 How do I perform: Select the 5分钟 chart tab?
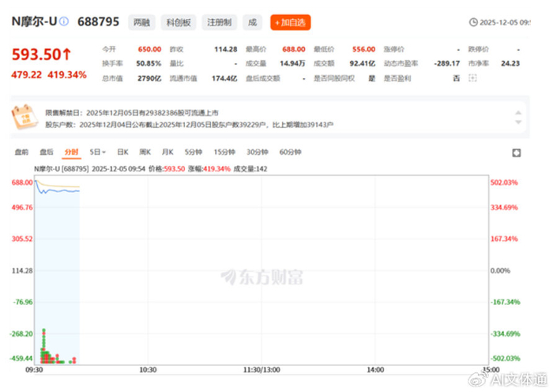click(194, 152)
